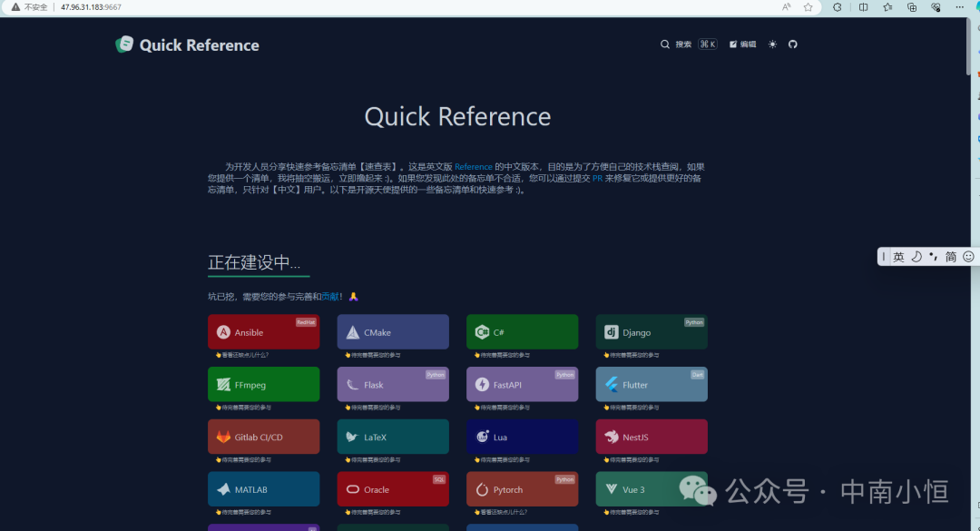Open the GitHub icon in the header

(x=793, y=44)
